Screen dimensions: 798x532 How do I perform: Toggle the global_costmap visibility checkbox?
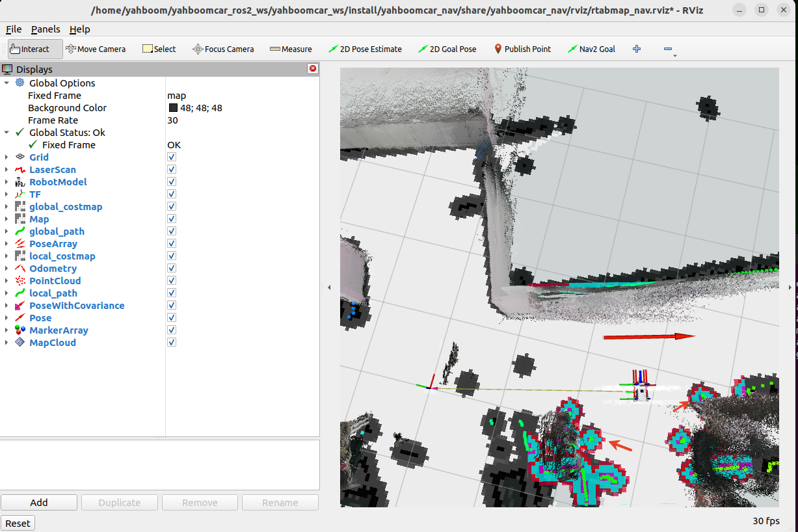(172, 207)
